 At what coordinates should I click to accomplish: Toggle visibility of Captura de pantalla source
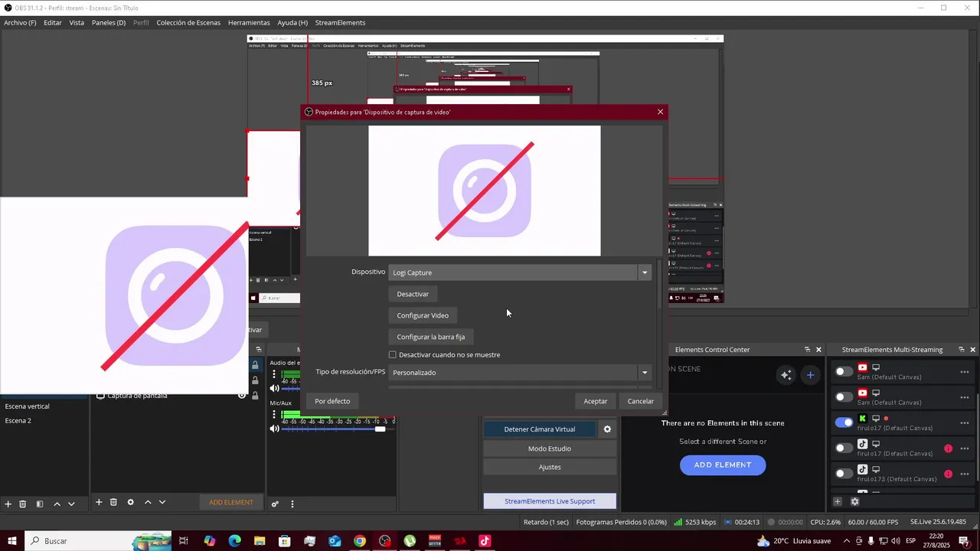coord(242,396)
